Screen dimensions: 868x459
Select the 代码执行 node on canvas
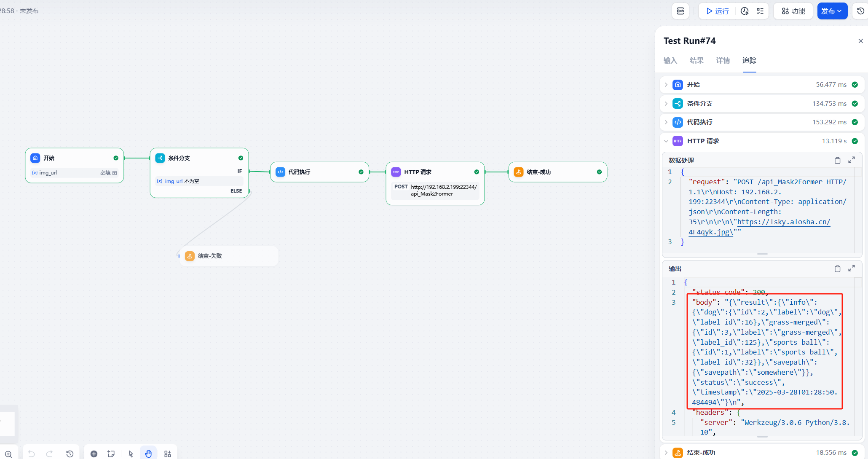coord(319,172)
